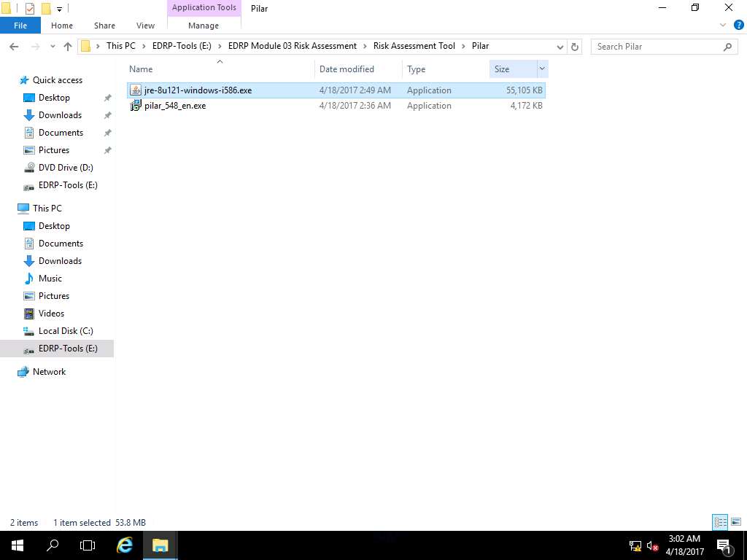Click the Properties quick access toolbar icon

click(29, 8)
